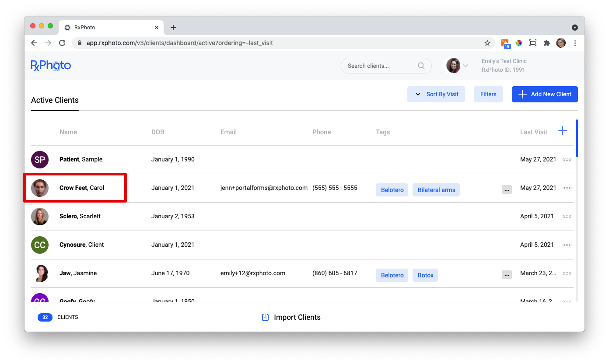
Task: Click the Filters button
Action: point(488,94)
